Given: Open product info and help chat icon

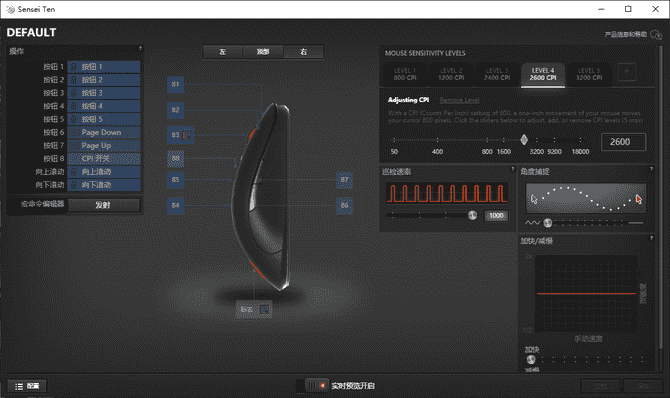Looking at the screenshot, I should (656, 34).
